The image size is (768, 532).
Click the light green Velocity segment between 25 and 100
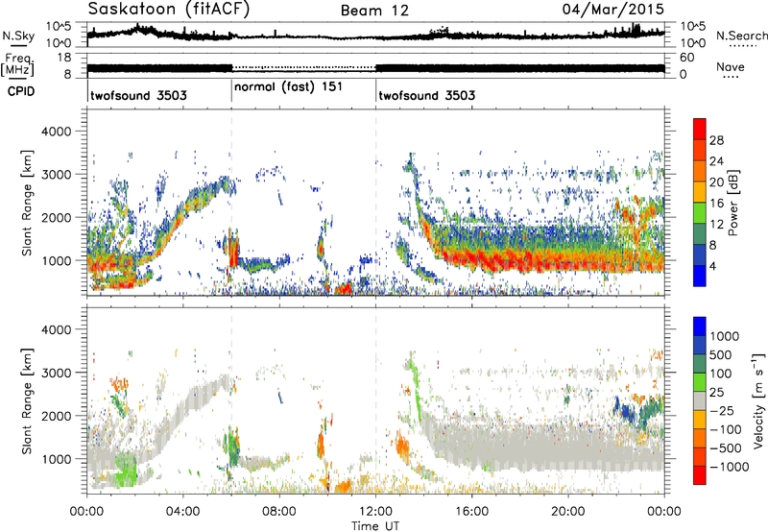[x=700, y=382]
